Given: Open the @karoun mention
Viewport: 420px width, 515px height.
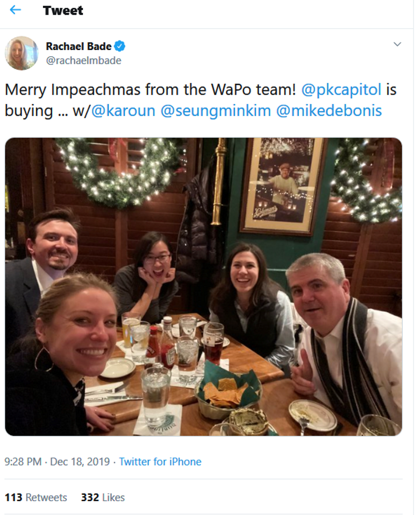Looking at the screenshot, I should pyautogui.click(x=123, y=110).
